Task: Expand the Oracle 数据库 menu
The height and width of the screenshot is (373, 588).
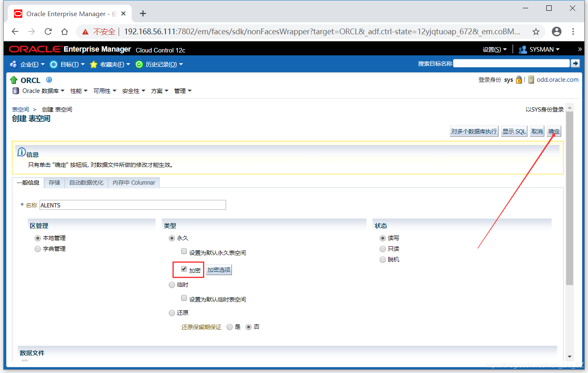Action: pos(43,91)
